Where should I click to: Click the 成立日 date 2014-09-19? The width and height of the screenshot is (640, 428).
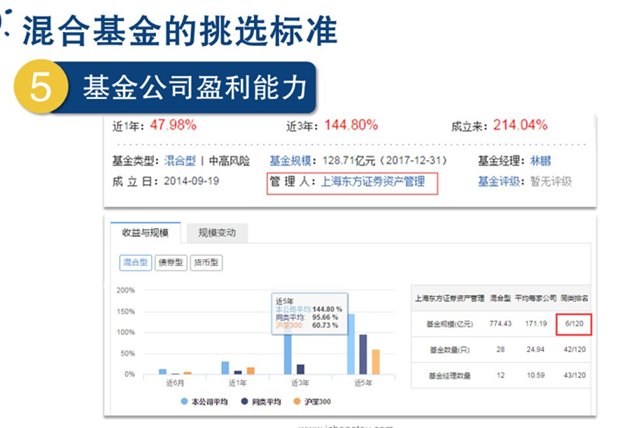pos(191,181)
